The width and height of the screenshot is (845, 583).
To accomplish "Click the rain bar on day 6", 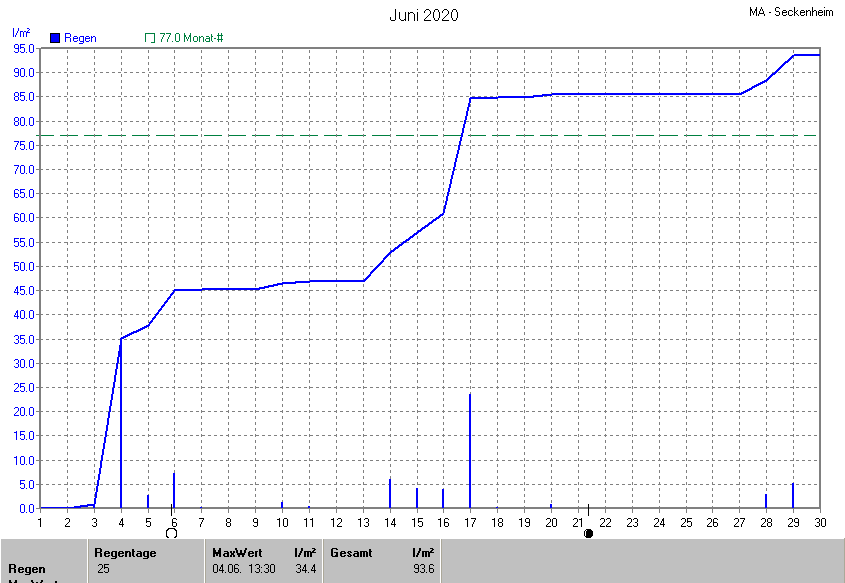I will [x=174, y=491].
